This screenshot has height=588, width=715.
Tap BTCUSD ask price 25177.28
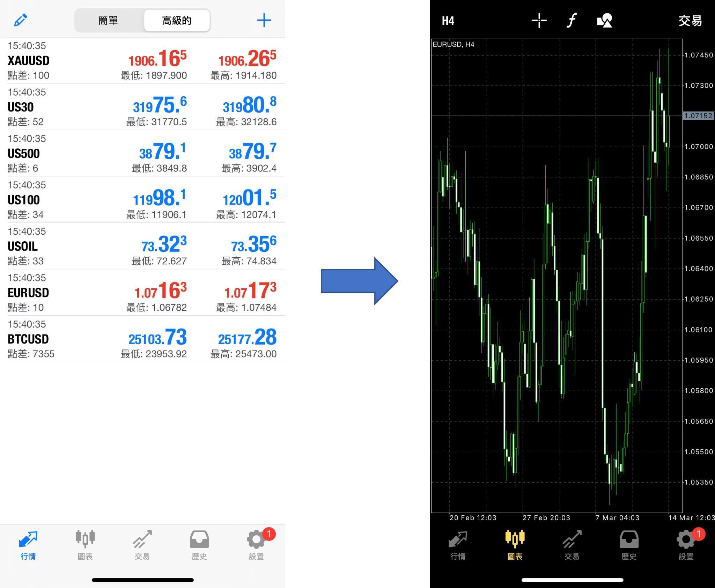(247, 337)
